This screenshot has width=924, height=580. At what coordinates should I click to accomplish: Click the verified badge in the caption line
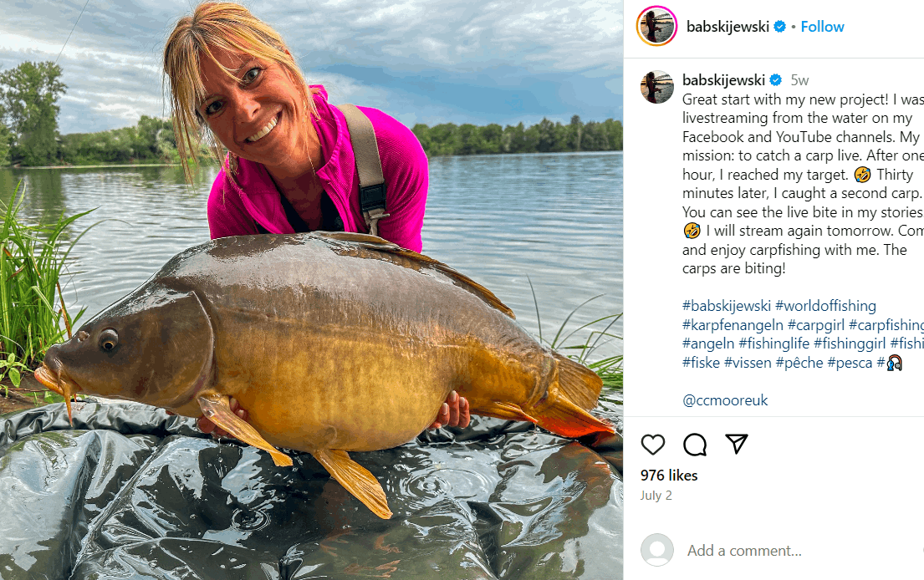pyautogui.click(x=775, y=80)
